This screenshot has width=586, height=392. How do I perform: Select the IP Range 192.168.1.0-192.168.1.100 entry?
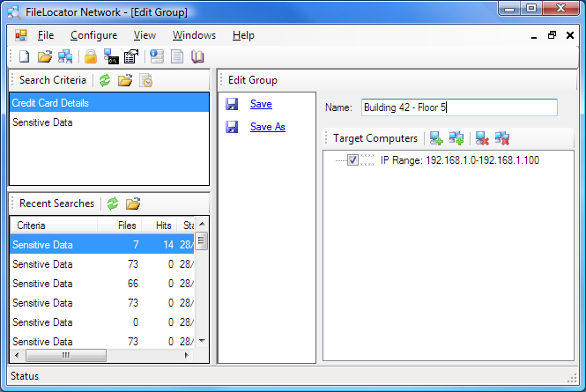[459, 160]
